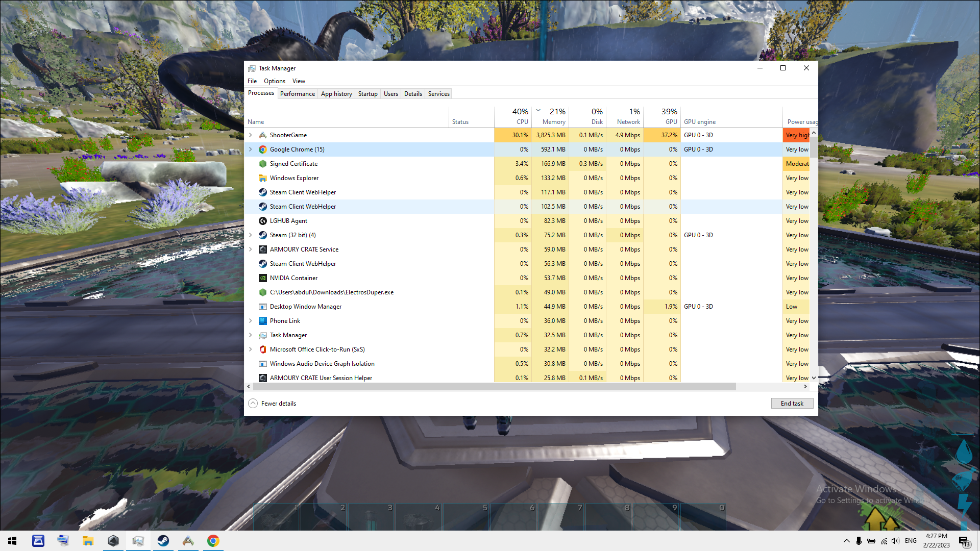Screen dimensions: 980x551
Task: Select Microsoft Office Click-to-Run icon
Action: tap(262, 349)
